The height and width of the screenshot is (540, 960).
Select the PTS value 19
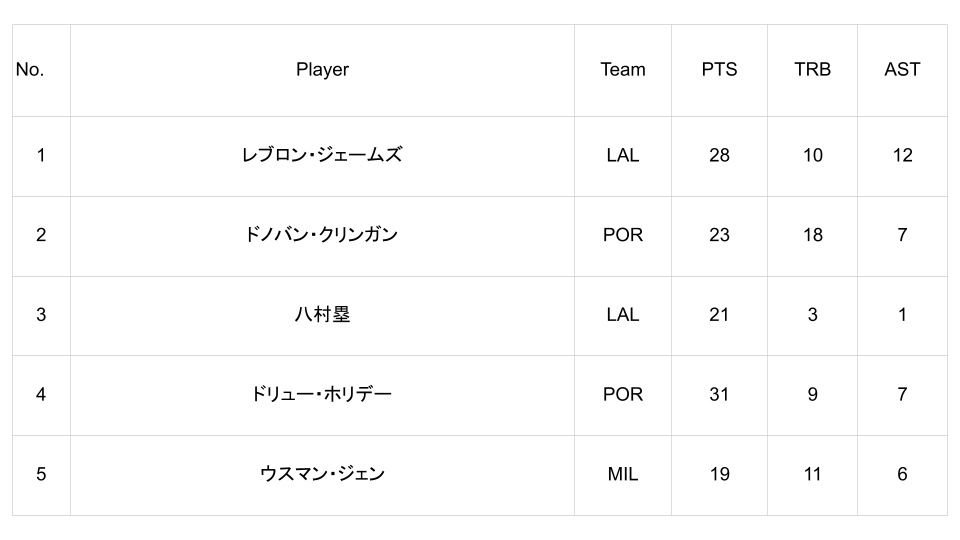(x=719, y=474)
